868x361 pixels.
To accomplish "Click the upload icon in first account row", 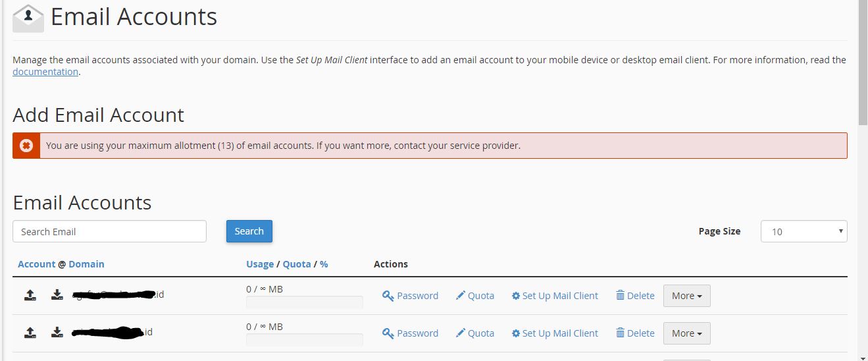I will pos(30,295).
